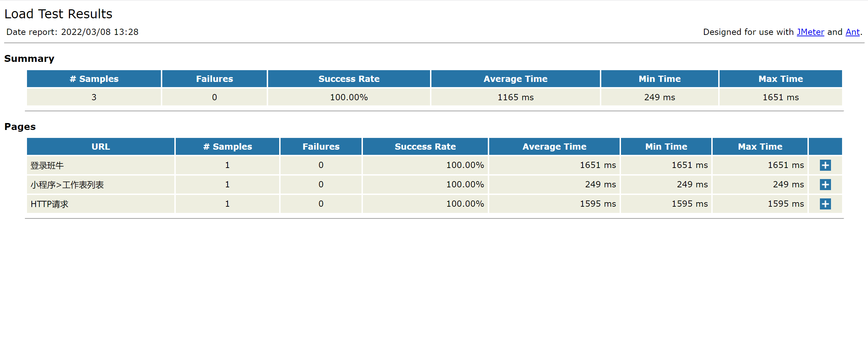The image size is (868, 337).
Task: Click summary success rate 100.00%
Action: point(349,97)
